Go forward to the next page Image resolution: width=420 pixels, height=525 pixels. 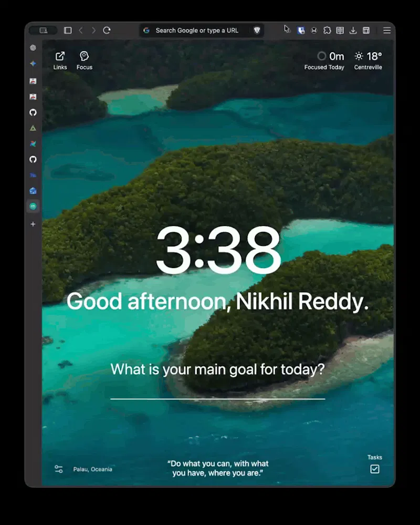(93, 30)
